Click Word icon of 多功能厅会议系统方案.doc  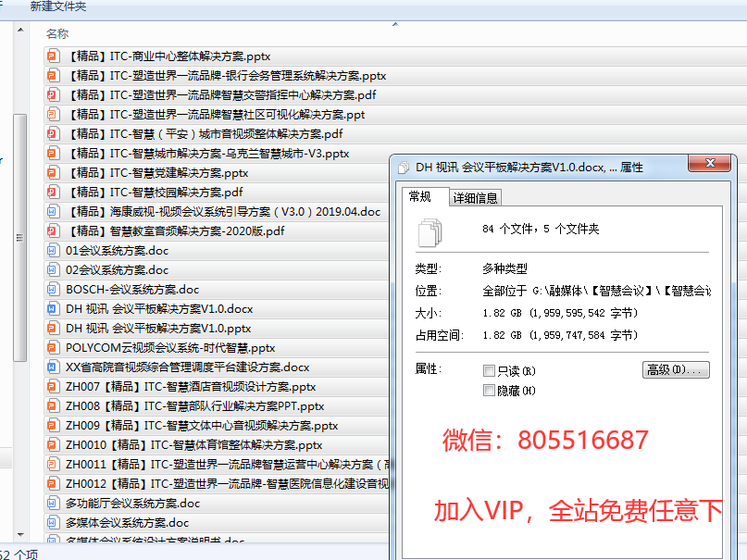53,504
